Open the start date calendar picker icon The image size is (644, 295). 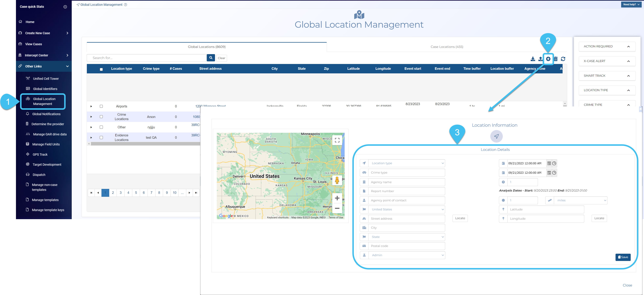pos(549,163)
